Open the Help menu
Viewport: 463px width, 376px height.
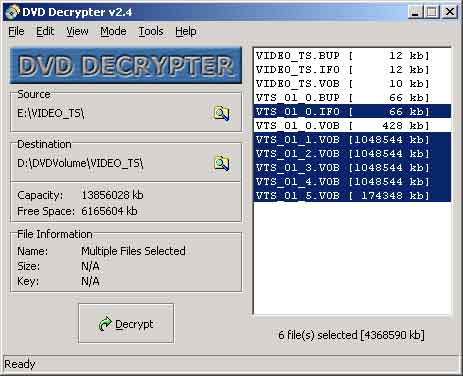pyautogui.click(x=186, y=31)
